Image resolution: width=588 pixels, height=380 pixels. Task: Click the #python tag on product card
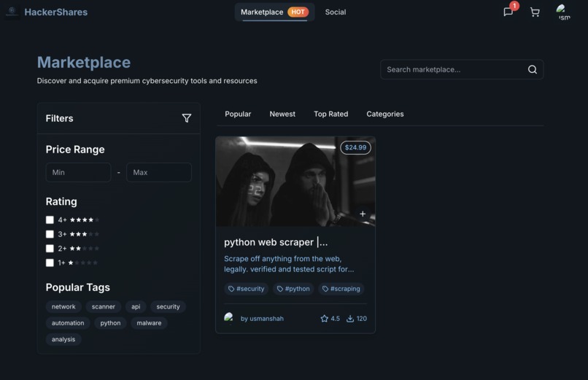pyautogui.click(x=293, y=289)
